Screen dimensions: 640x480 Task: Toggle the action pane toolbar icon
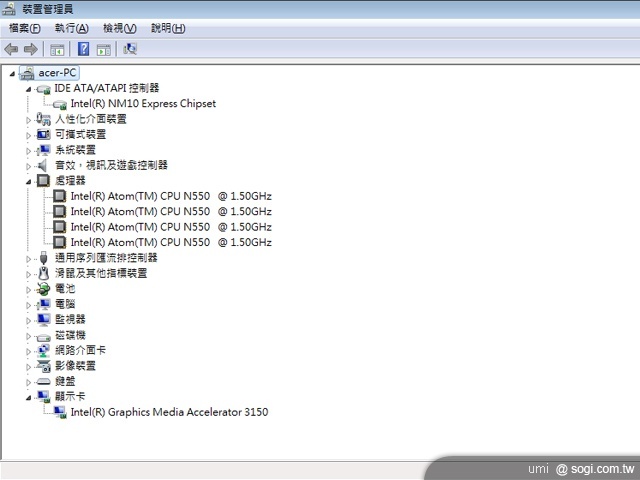pos(104,50)
